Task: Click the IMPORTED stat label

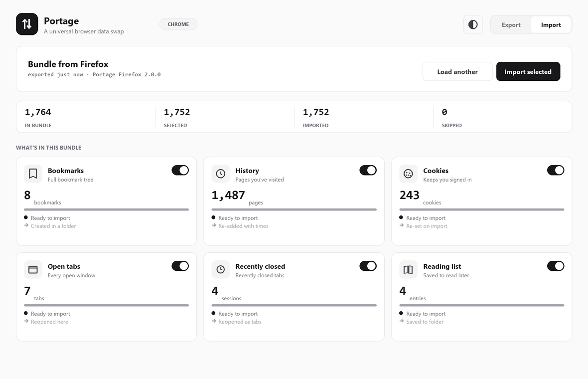Action: point(316,125)
